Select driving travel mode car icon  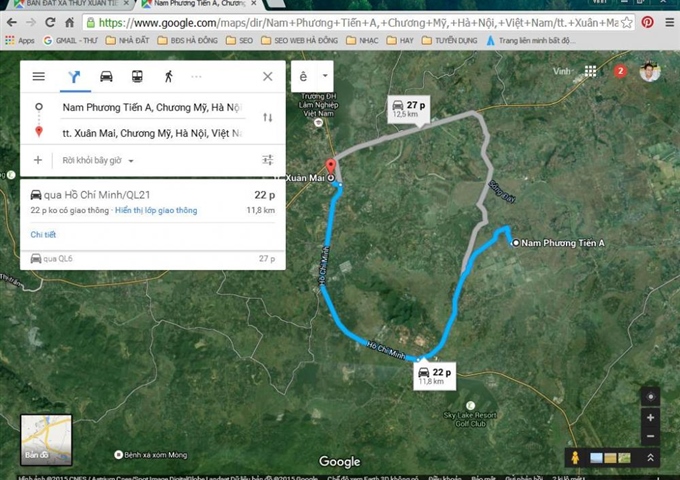(106, 76)
